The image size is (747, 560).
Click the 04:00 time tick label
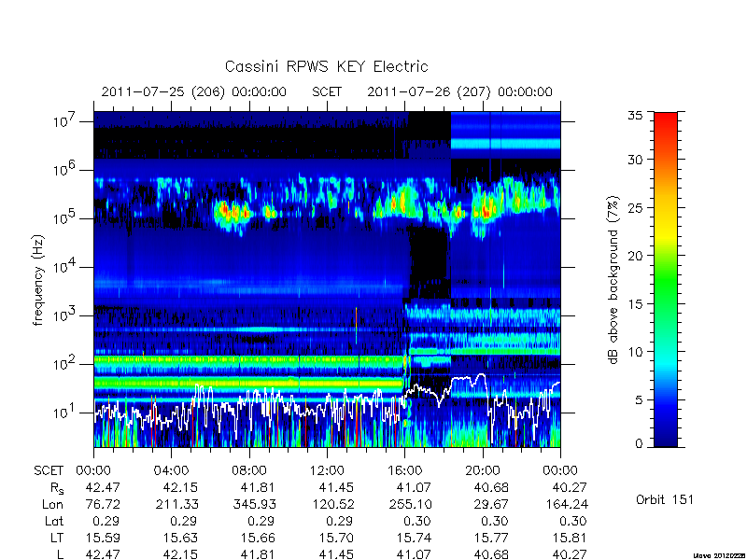pos(171,470)
